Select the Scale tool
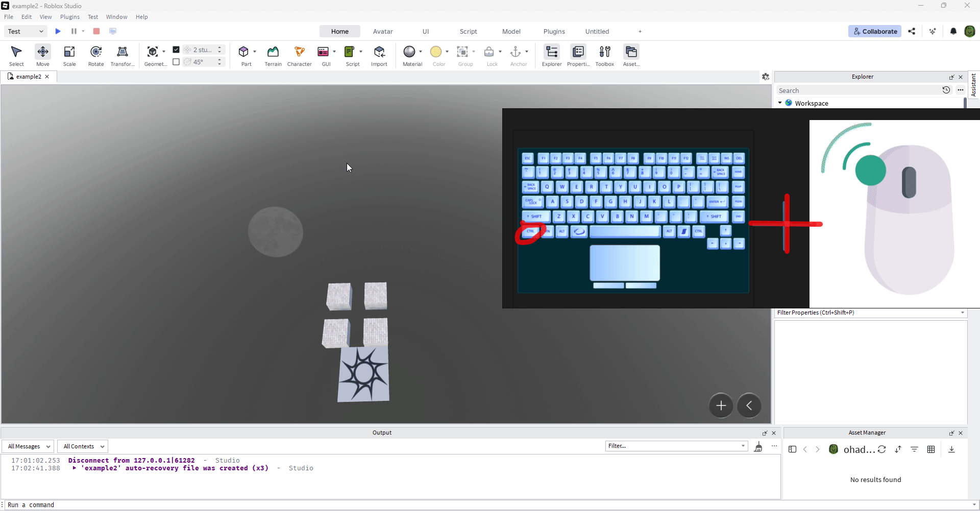 [69, 55]
